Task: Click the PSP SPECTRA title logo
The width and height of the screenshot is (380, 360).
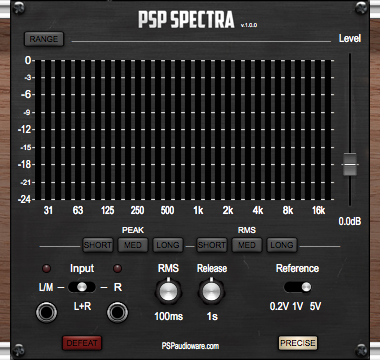Action: [x=186, y=20]
